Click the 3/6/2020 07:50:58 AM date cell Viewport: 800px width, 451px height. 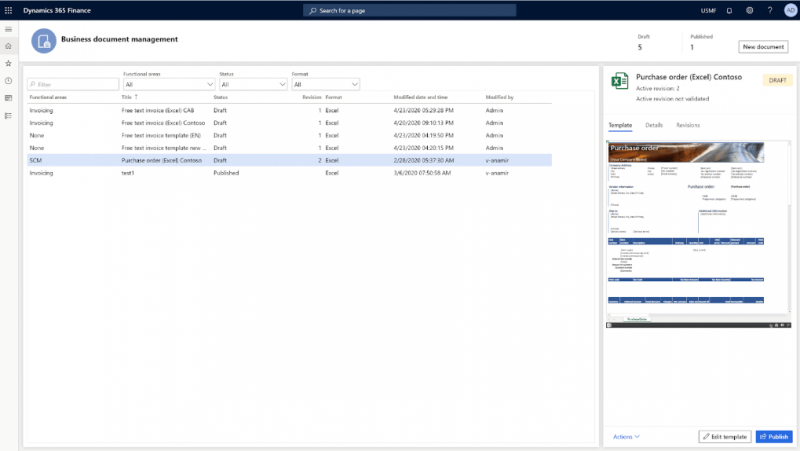coord(422,173)
